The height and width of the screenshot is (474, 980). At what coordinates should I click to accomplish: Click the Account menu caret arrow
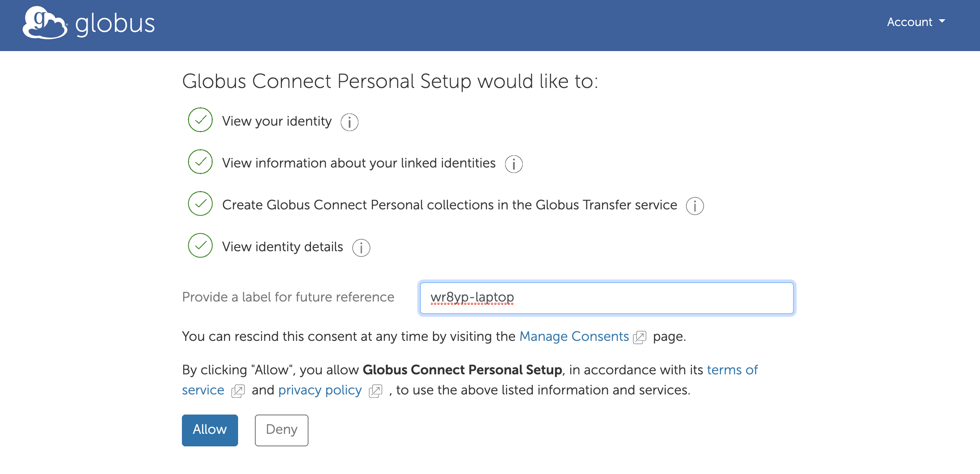coord(942,21)
